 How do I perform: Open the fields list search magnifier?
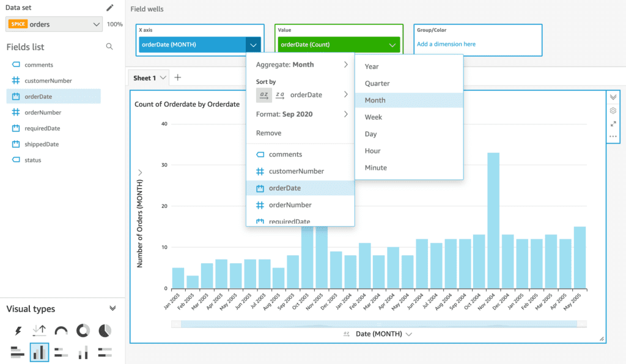(x=109, y=46)
